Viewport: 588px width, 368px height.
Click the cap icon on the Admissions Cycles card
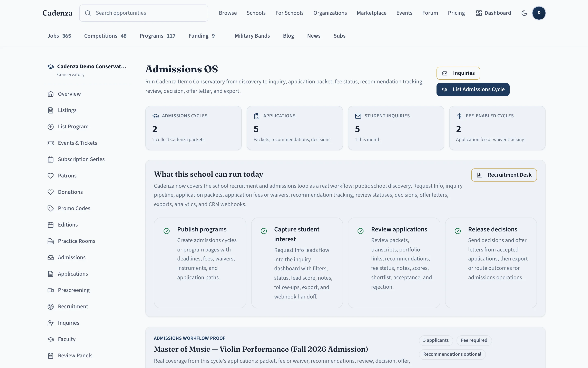[156, 116]
